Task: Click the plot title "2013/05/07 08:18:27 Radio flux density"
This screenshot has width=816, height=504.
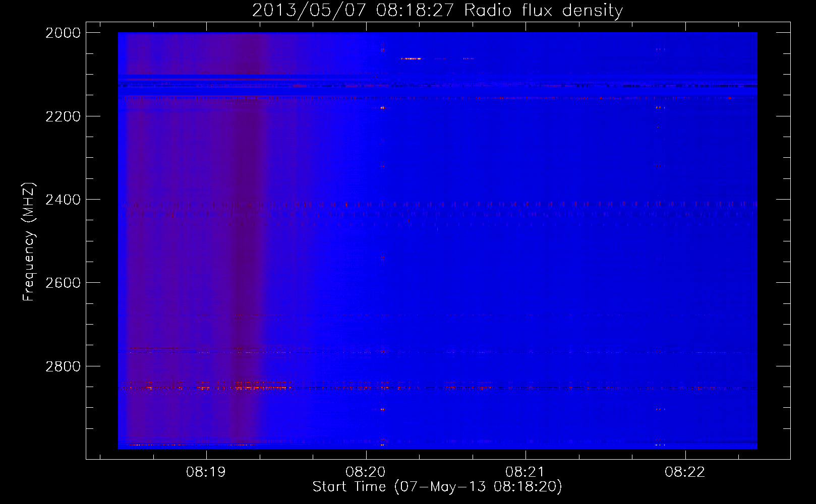Action: 437,11
